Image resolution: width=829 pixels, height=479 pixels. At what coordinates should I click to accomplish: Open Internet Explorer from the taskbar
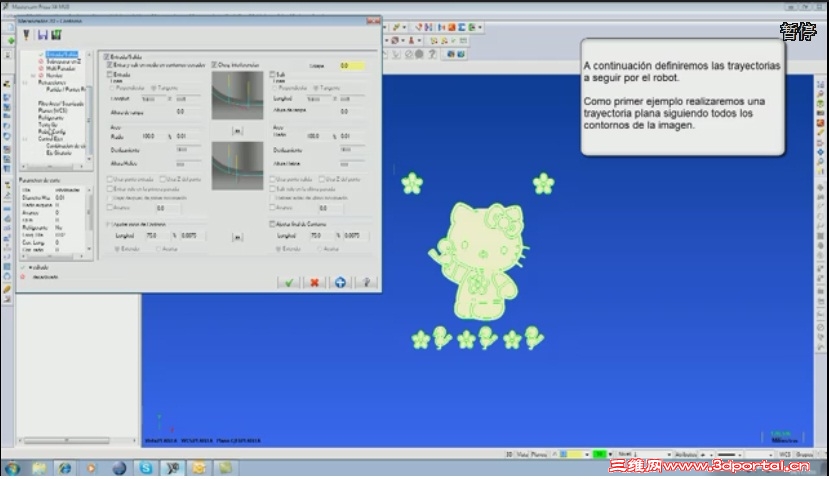[65, 468]
